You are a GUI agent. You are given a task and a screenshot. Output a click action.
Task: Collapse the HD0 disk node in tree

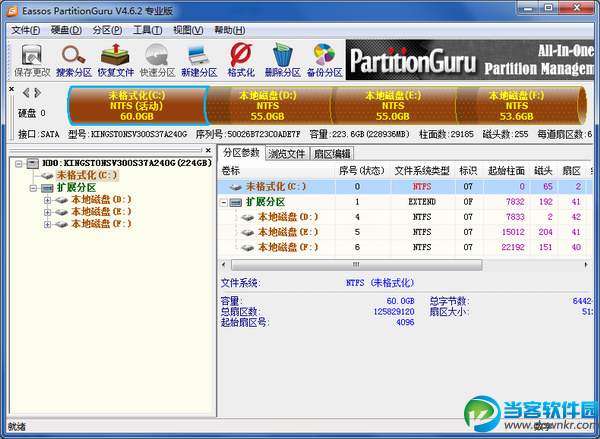click(x=18, y=164)
